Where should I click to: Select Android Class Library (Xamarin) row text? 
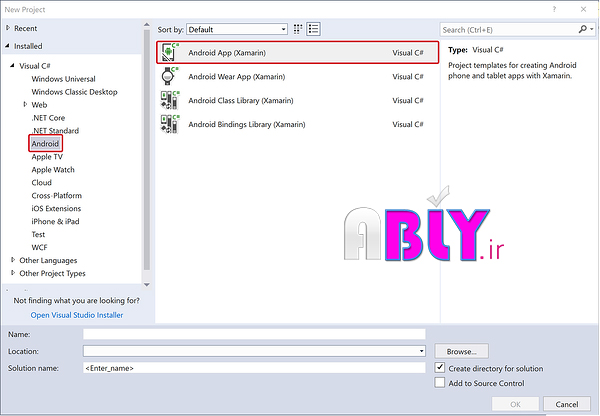click(241, 100)
